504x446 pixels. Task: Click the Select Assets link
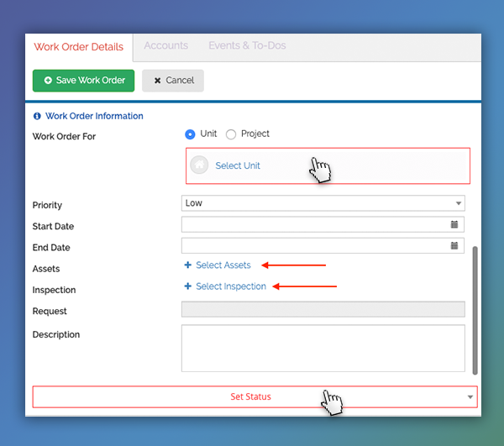tap(223, 265)
